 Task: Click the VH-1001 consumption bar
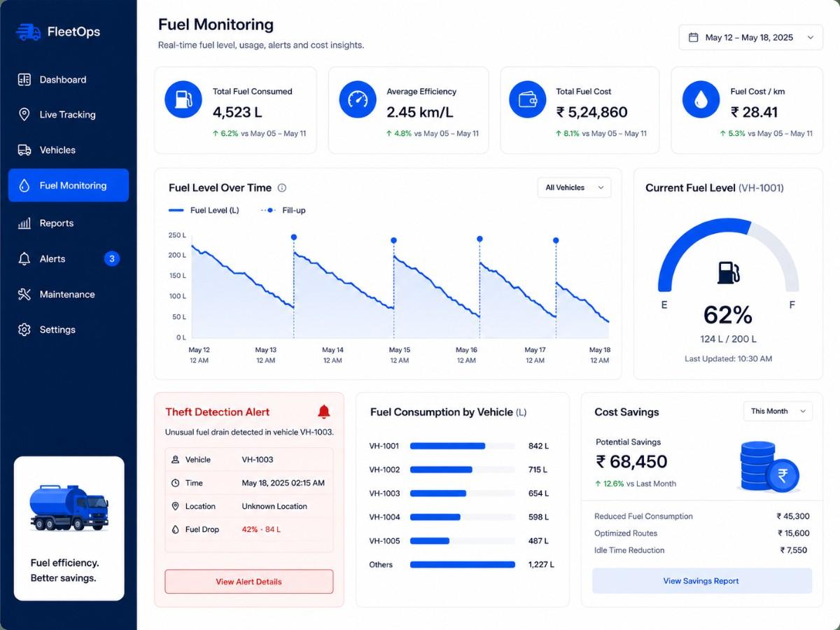click(x=447, y=446)
